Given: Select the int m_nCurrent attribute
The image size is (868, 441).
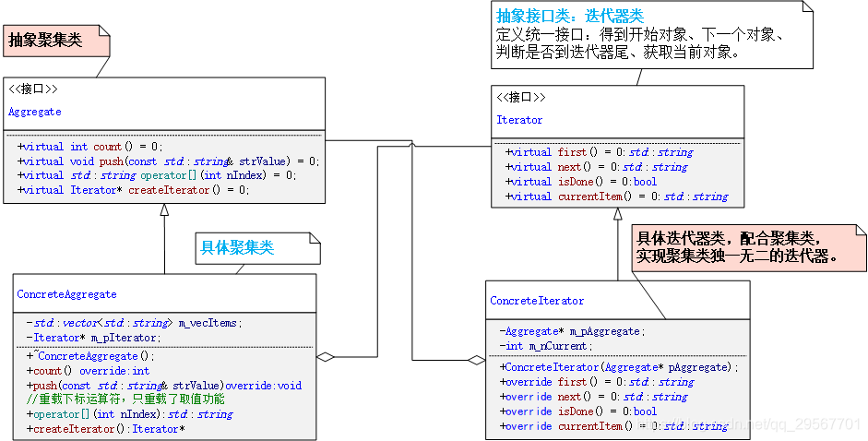Looking at the screenshot, I should click(x=546, y=346).
